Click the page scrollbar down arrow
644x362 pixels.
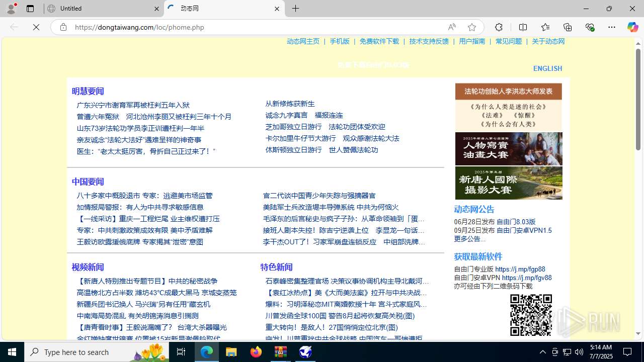coord(638,333)
